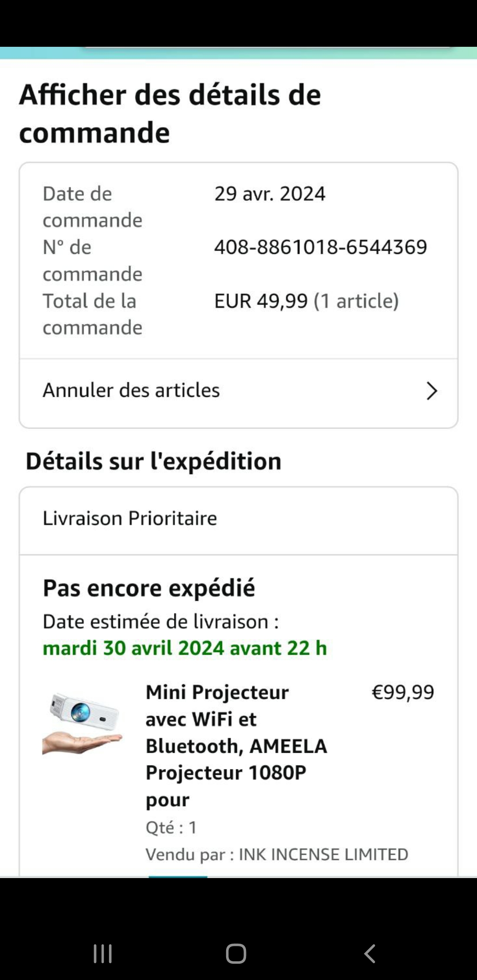Tap the green estimated delivery date text

coord(185,648)
